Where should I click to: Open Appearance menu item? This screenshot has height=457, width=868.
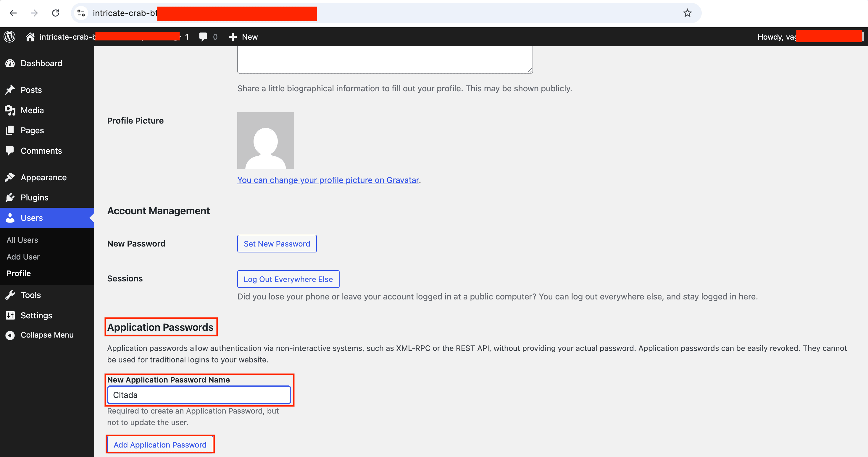pyautogui.click(x=47, y=177)
